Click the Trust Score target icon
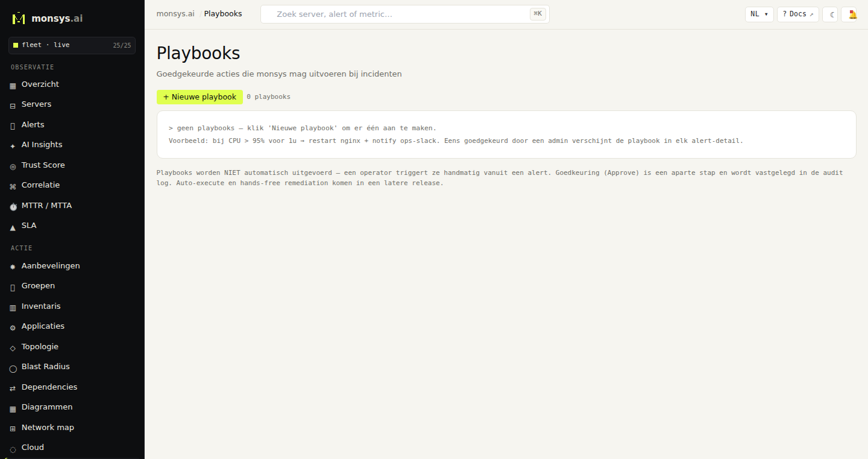 [13, 166]
